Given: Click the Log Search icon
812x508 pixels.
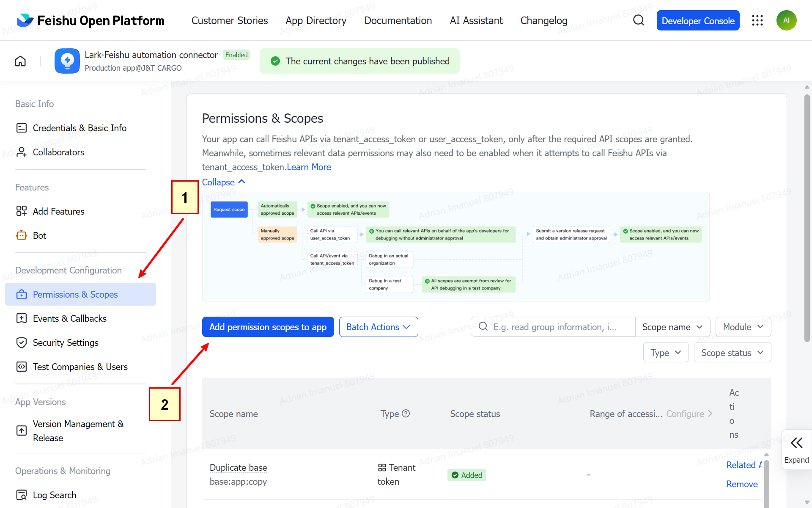Looking at the screenshot, I should [x=22, y=495].
